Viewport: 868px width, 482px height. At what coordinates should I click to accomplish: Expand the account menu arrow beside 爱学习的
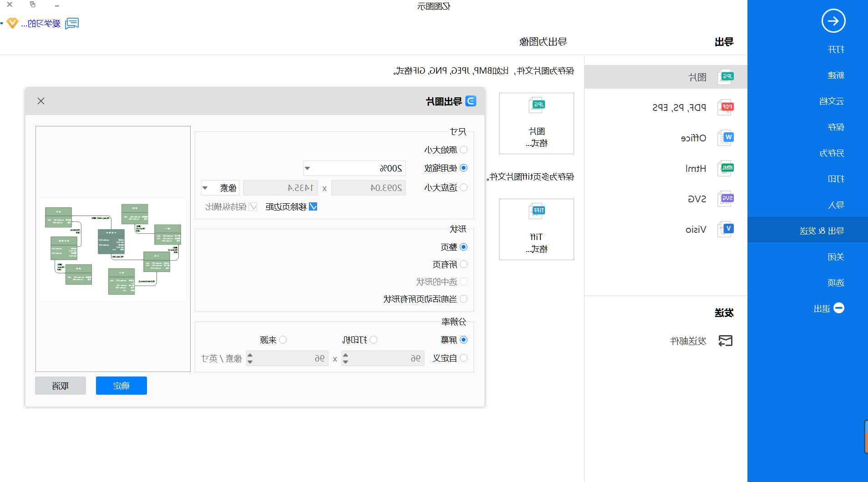point(1,23)
